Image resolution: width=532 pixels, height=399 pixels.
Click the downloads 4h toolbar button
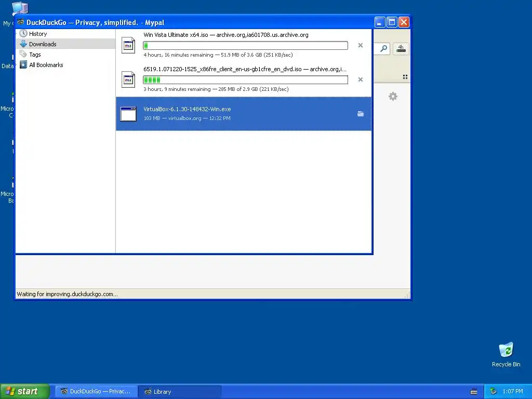click(401, 48)
